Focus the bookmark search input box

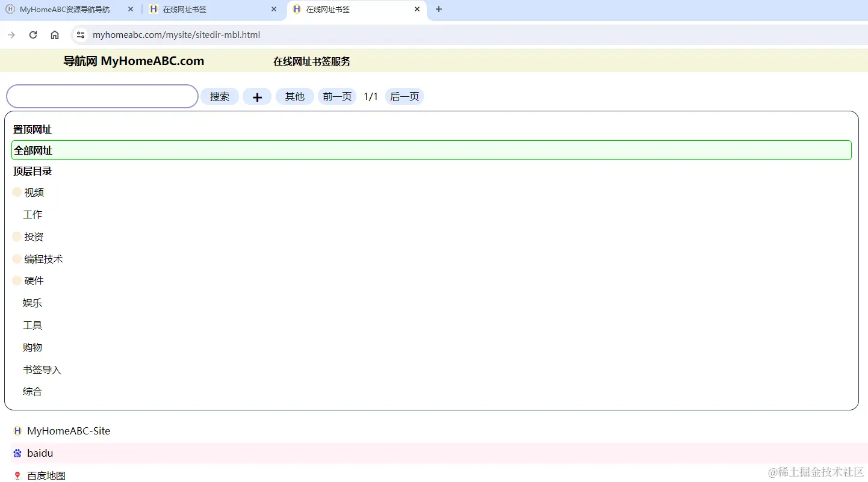102,96
